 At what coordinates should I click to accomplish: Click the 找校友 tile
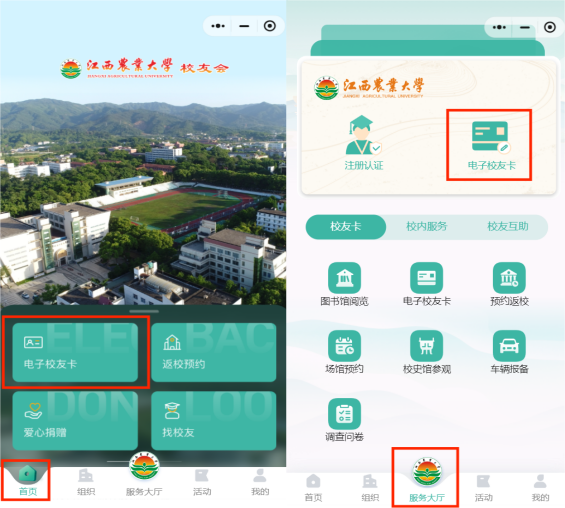point(214,420)
